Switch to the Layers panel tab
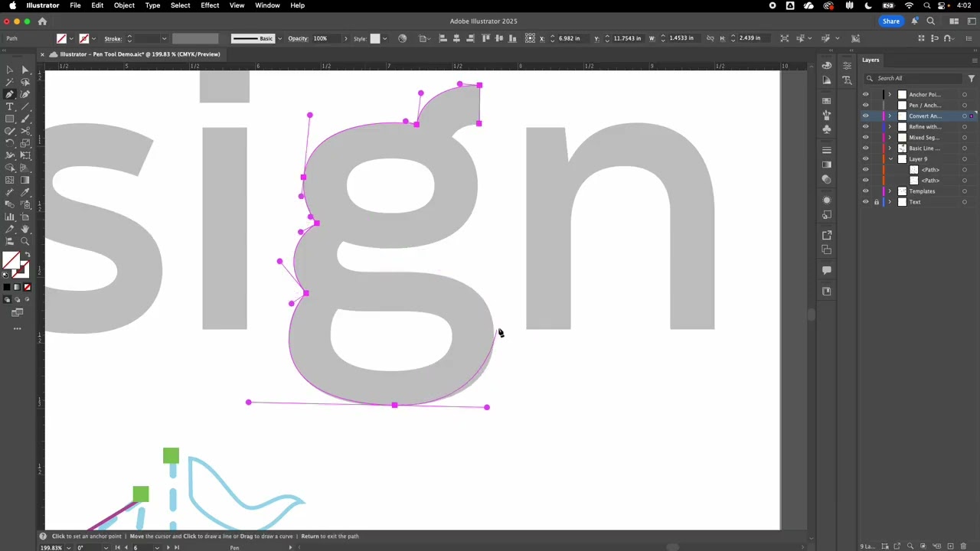The height and width of the screenshot is (551, 980). coord(871,60)
